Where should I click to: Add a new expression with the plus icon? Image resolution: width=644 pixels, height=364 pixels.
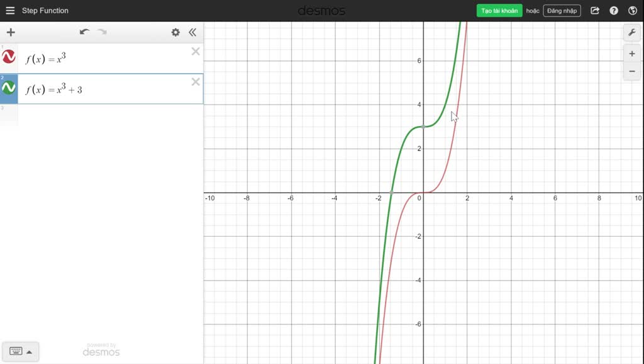tap(10, 32)
